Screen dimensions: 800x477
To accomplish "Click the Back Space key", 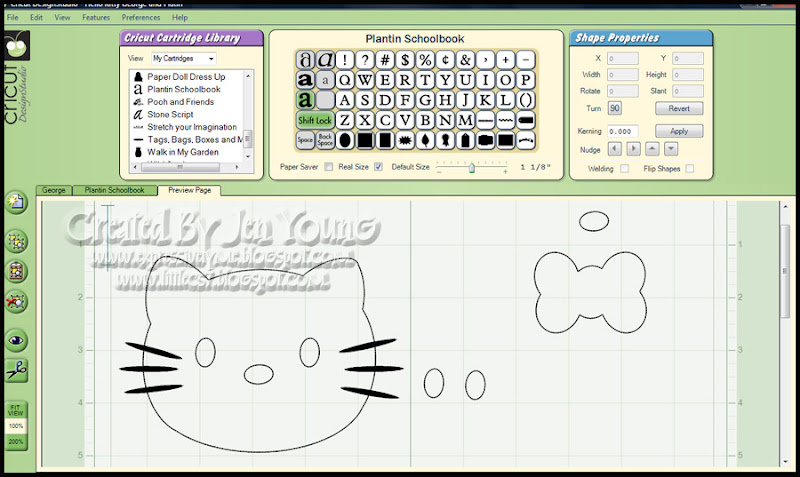I will [x=326, y=140].
